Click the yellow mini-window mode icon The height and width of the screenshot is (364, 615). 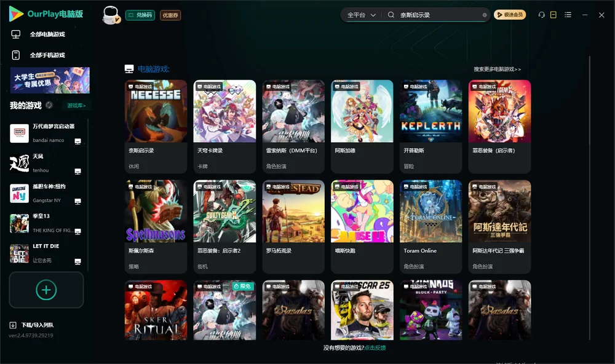pyautogui.click(x=553, y=15)
